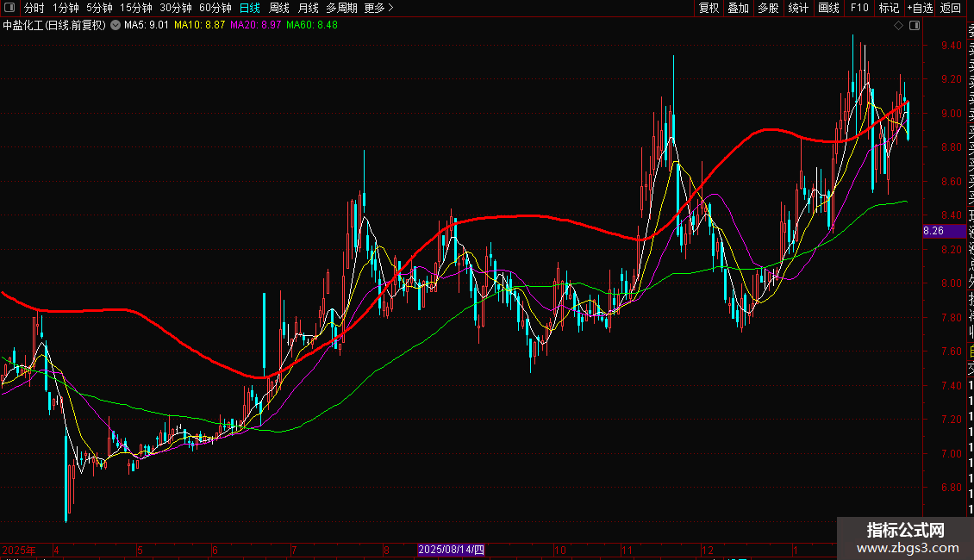Click the 叠加 overlay button

point(739,8)
